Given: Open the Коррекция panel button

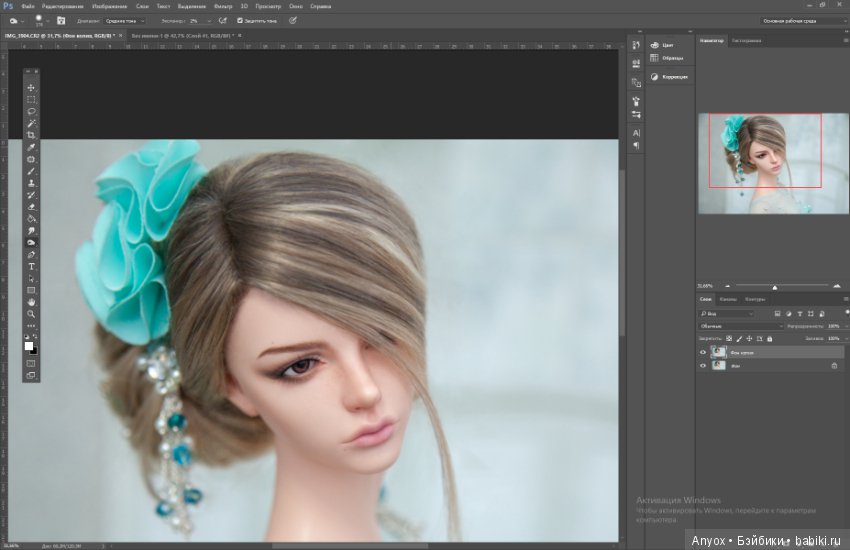Looking at the screenshot, I should coord(669,77).
